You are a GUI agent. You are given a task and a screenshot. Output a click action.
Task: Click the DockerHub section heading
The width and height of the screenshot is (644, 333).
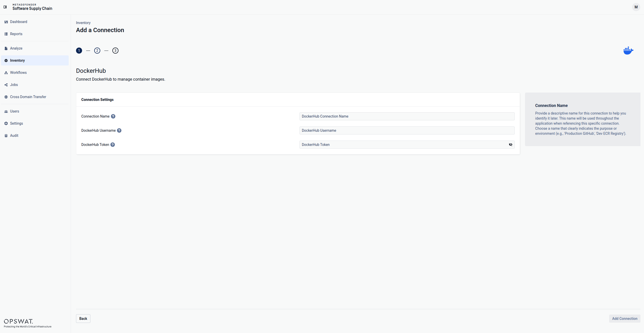(x=91, y=71)
